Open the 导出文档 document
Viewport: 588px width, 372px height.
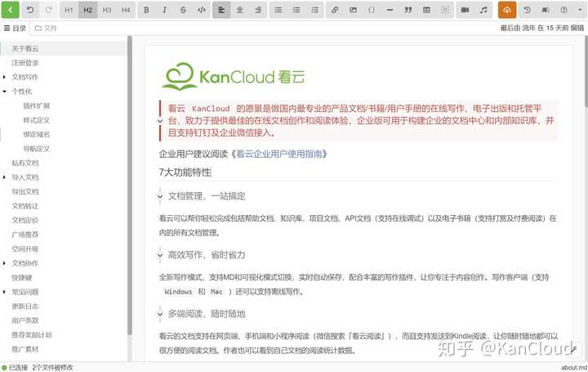[x=24, y=192]
